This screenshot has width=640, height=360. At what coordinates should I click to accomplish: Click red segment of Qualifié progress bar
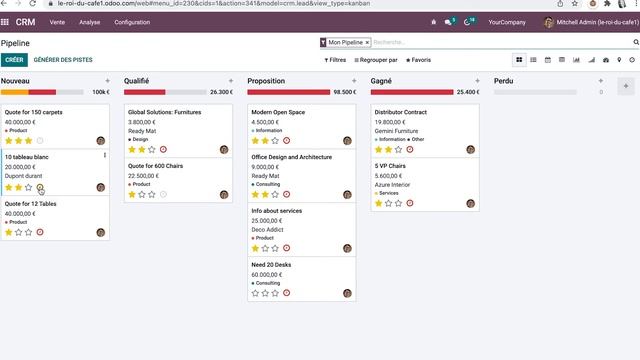144,92
